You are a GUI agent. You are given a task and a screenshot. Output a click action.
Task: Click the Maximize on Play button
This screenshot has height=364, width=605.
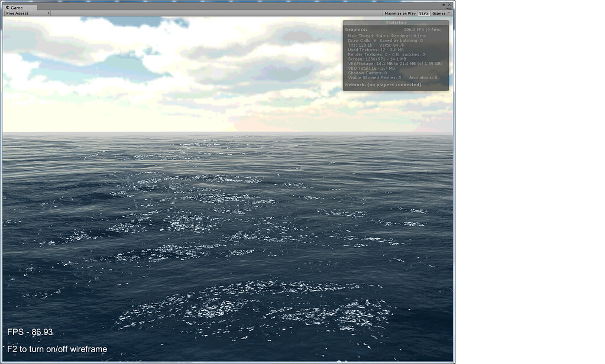click(x=399, y=12)
